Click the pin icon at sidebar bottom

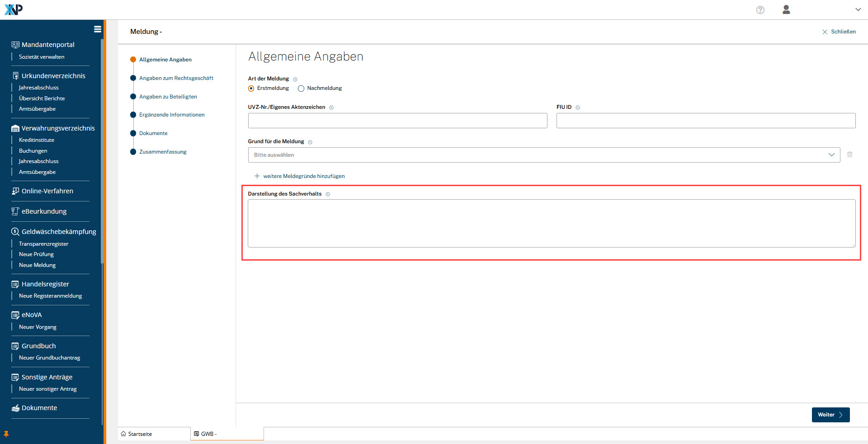coord(6,434)
